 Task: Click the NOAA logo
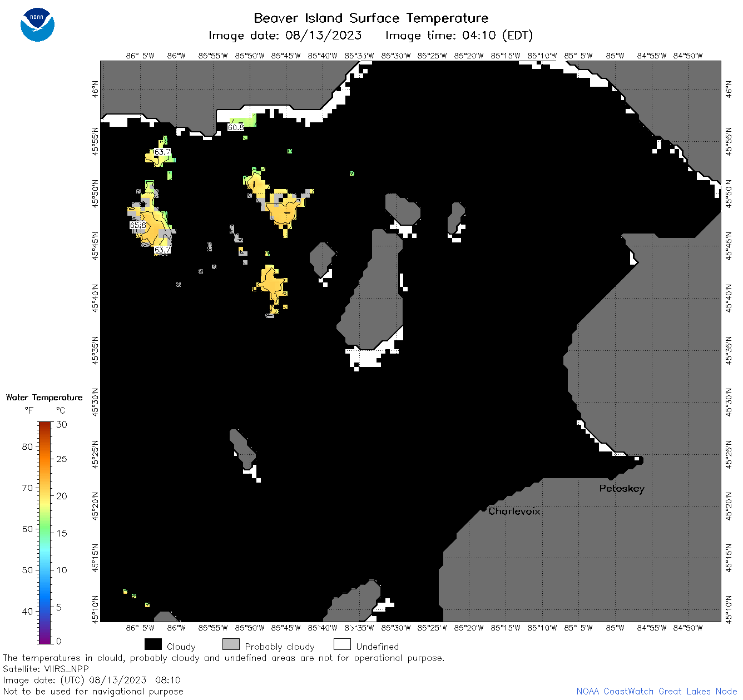pyautogui.click(x=37, y=25)
